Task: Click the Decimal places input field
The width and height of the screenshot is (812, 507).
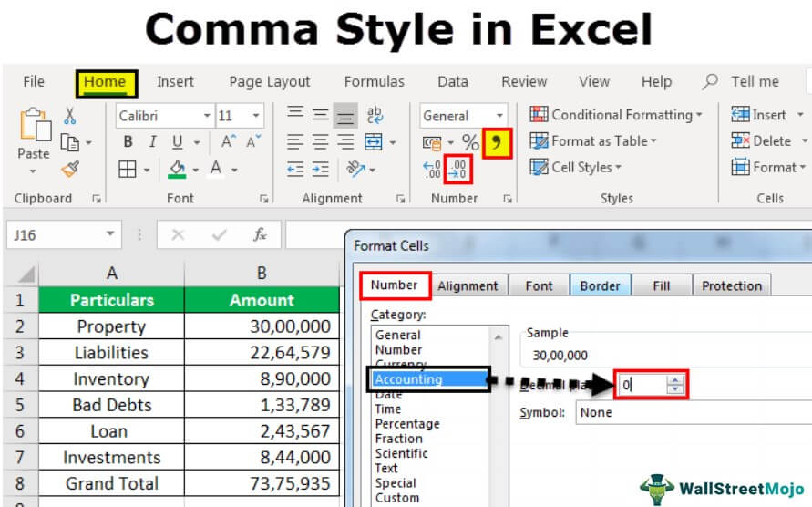Action: [x=643, y=385]
